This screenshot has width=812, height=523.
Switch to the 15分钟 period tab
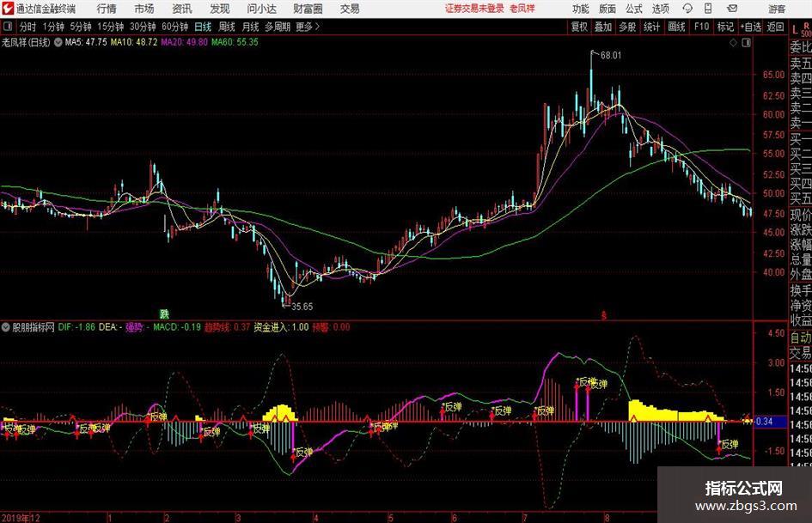point(110,27)
